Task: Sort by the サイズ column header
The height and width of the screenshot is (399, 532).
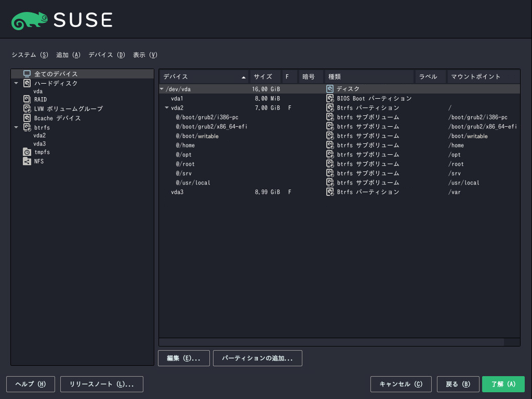Action: coord(265,76)
